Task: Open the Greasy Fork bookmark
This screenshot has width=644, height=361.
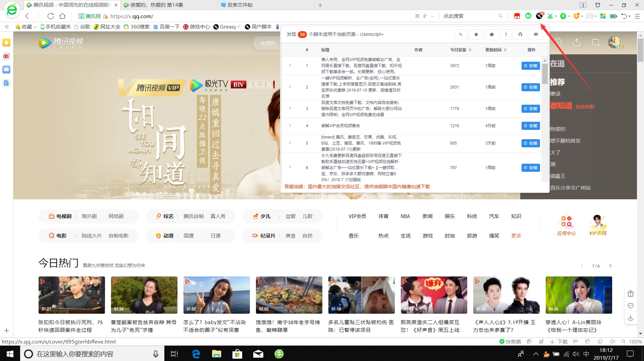Action: coord(227,27)
